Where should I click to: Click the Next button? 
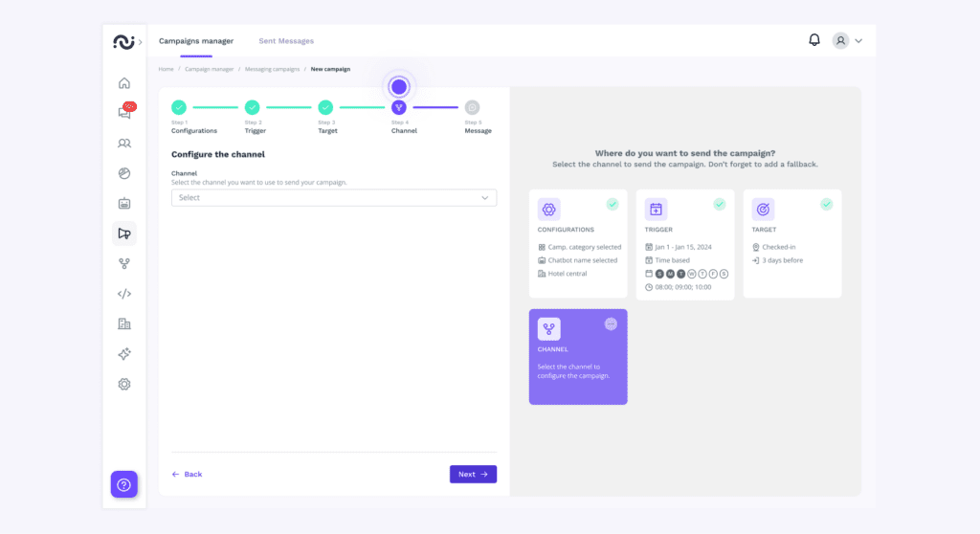[473, 474]
